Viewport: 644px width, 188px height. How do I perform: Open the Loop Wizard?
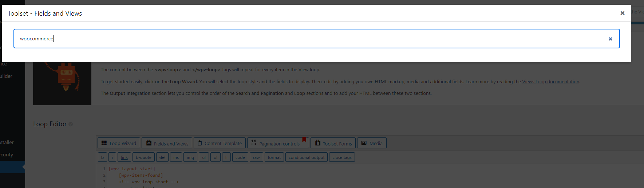click(119, 143)
